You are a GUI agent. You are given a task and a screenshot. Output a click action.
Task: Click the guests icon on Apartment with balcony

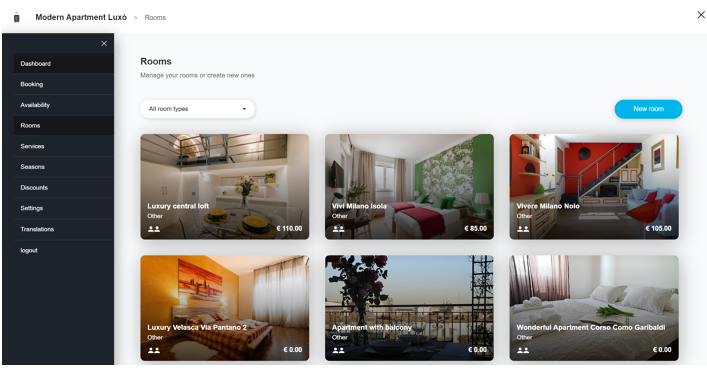tap(339, 350)
